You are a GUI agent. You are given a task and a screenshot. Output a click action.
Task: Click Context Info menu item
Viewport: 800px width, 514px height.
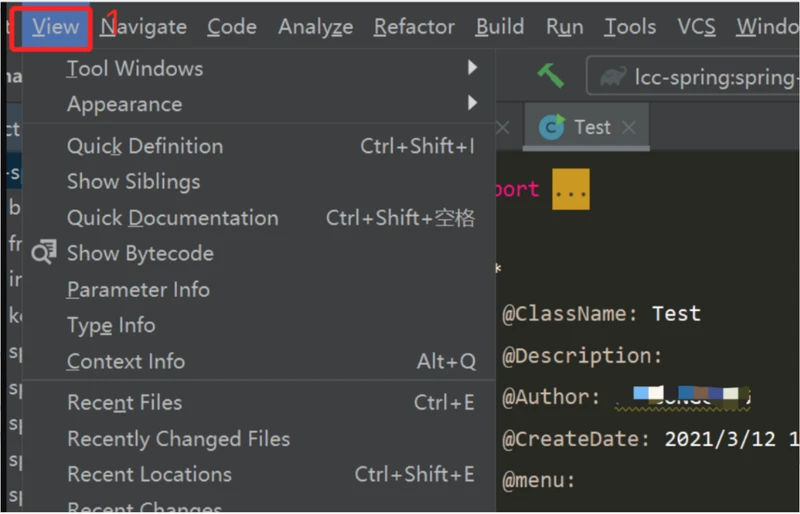tap(125, 362)
